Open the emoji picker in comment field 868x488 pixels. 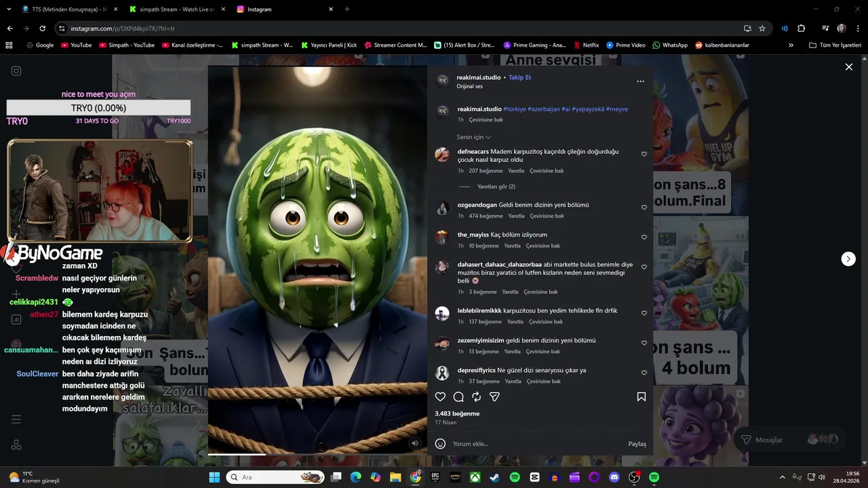pos(440,443)
